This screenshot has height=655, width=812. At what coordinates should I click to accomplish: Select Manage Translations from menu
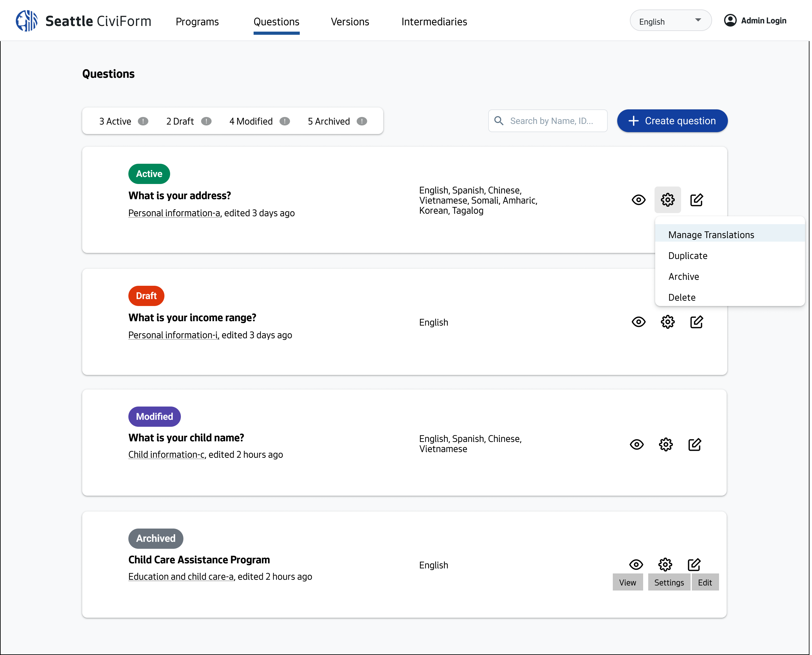tap(711, 235)
